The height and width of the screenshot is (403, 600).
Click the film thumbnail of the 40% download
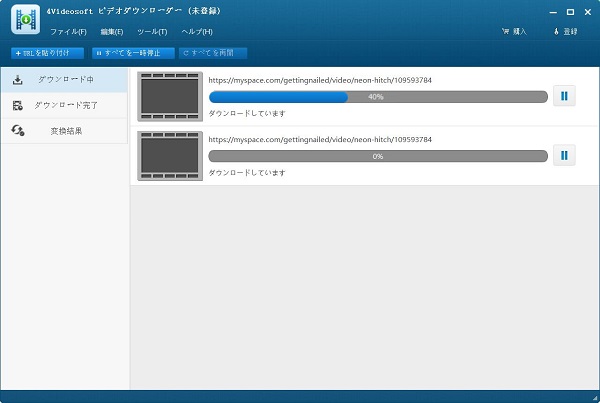170,96
